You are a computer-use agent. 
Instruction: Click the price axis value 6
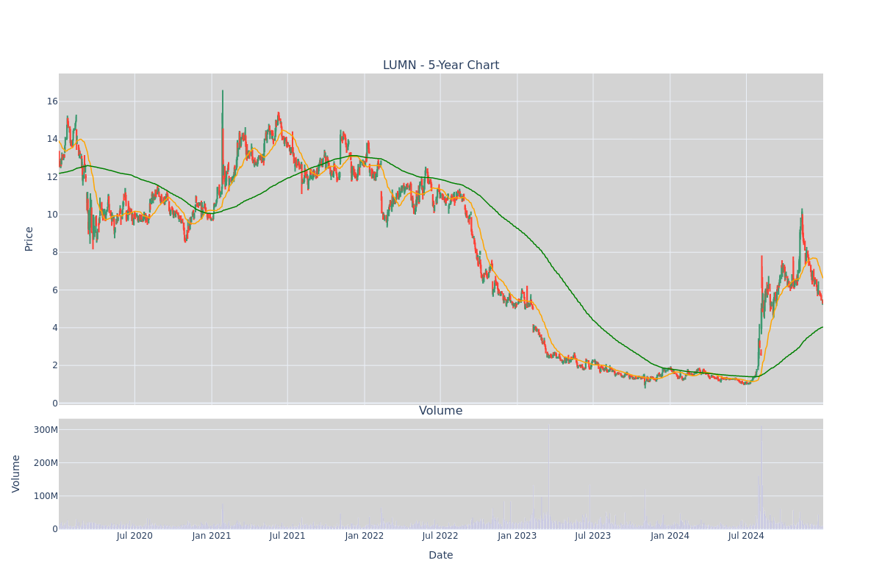click(x=54, y=290)
